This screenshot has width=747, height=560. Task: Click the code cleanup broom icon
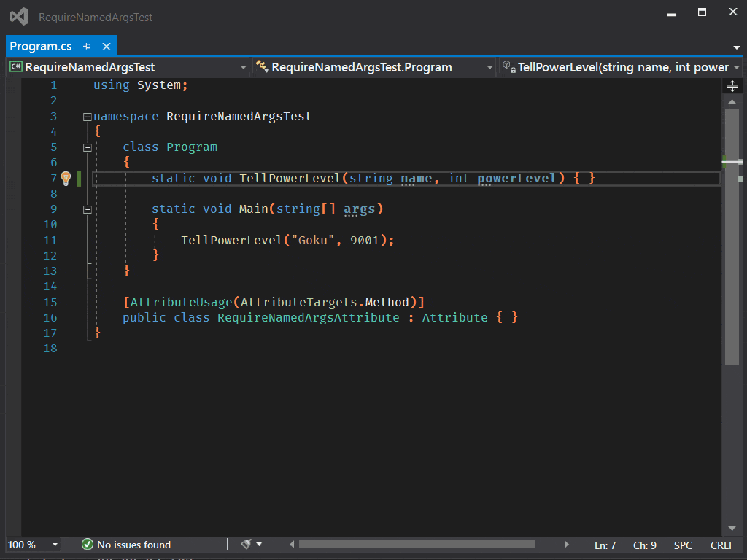tap(246, 544)
